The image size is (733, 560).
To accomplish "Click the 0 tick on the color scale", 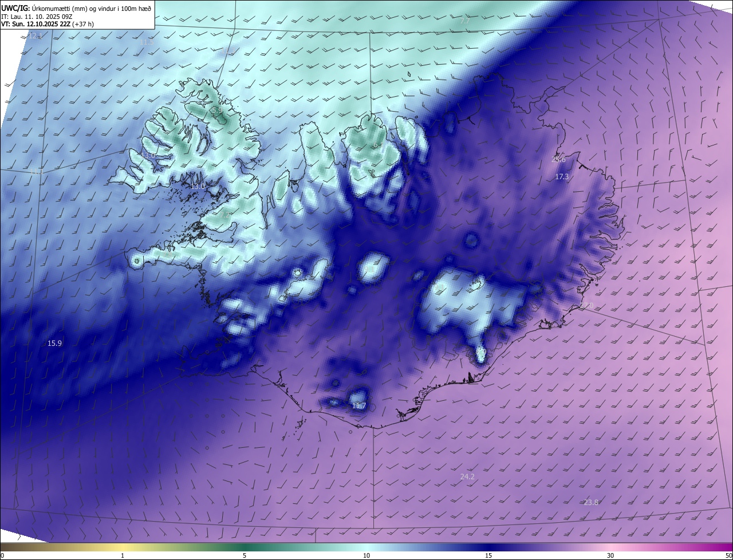I will coord(2,555).
